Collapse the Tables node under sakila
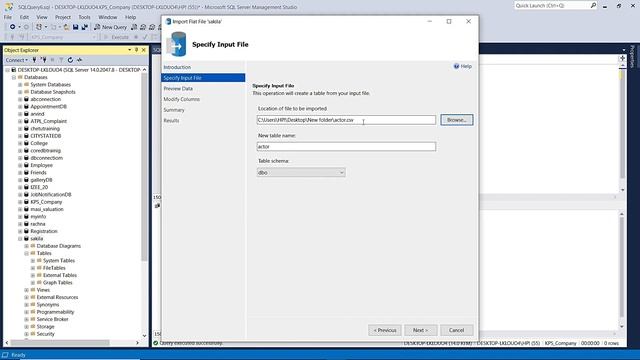Screen dimensions: 640x360 click(x=27, y=253)
